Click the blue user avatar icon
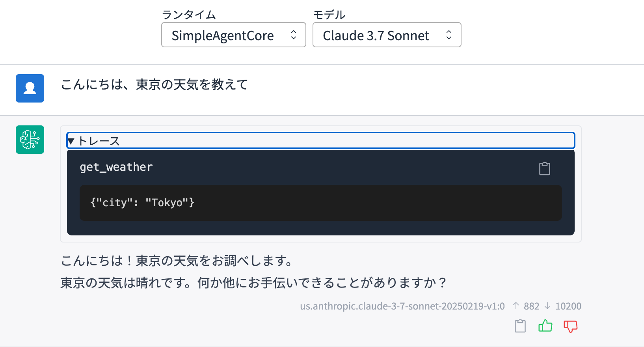The width and height of the screenshot is (644, 347). tap(30, 88)
